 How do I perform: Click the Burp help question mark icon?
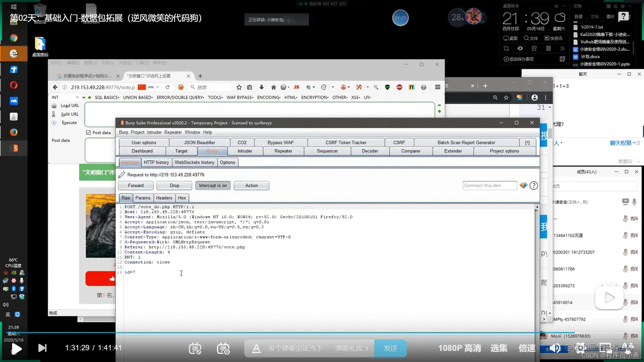tap(534, 185)
